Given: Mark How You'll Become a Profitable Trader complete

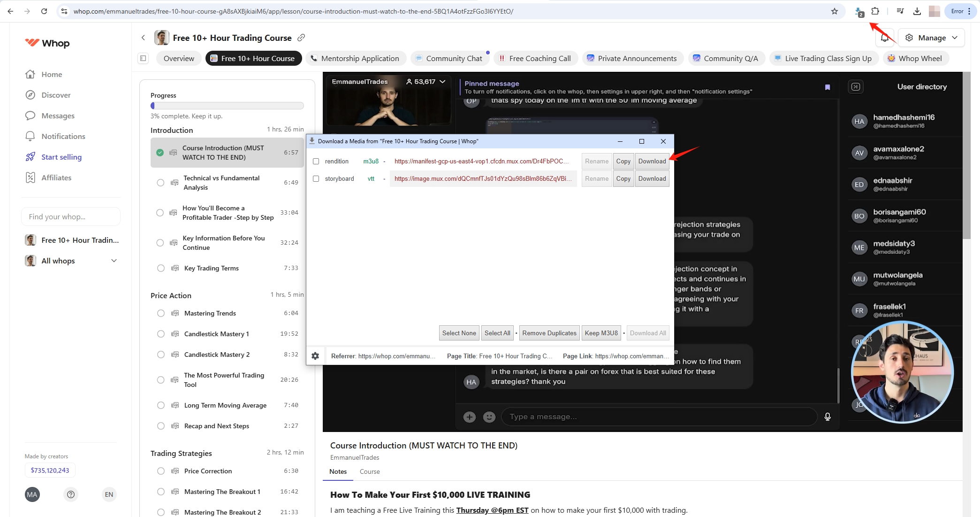Looking at the screenshot, I should [160, 213].
